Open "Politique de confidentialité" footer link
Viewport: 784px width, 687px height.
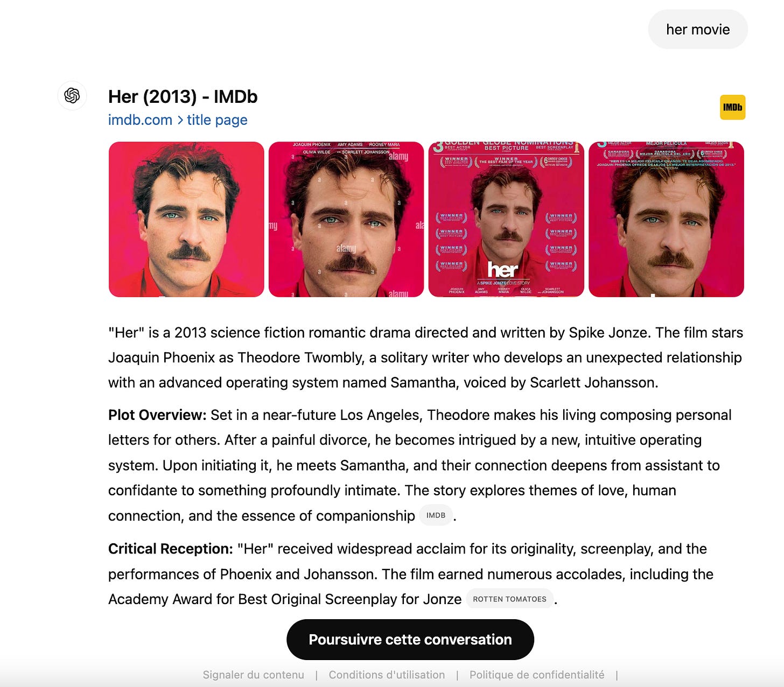pyautogui.click(x=537, y=675)
